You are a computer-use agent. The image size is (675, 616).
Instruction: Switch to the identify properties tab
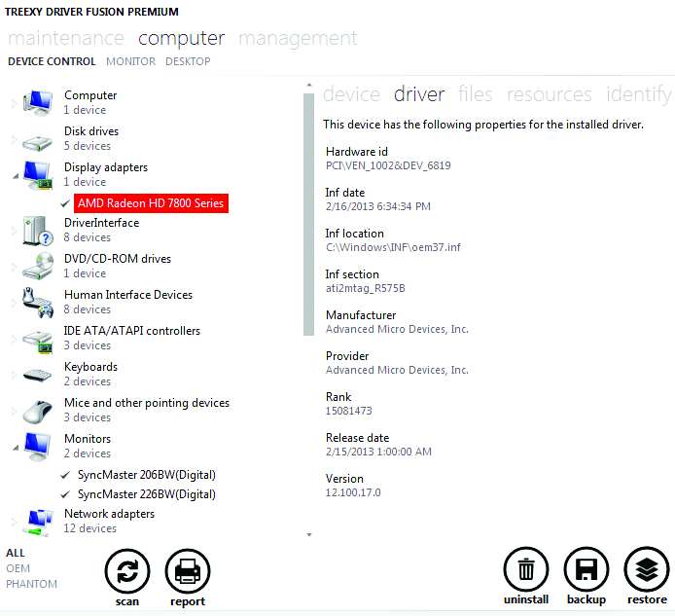pos(638,94)
